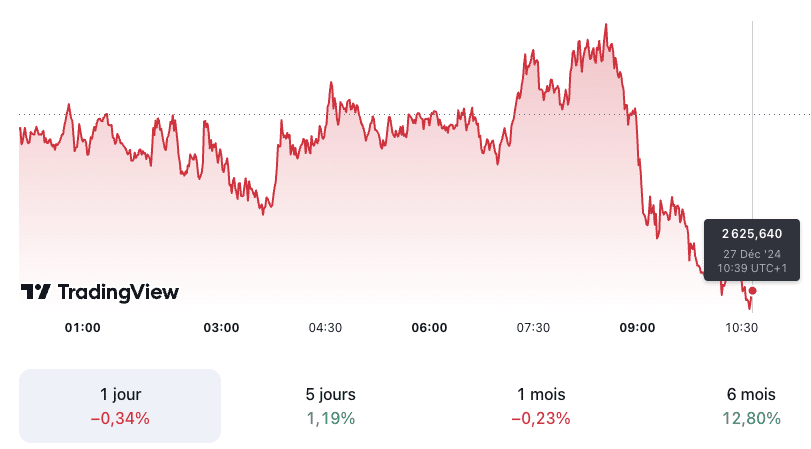The width and height of the screenshot is (811, 449).
Task: Click the −0,23% monthly change value
Action: coord(540,418)
